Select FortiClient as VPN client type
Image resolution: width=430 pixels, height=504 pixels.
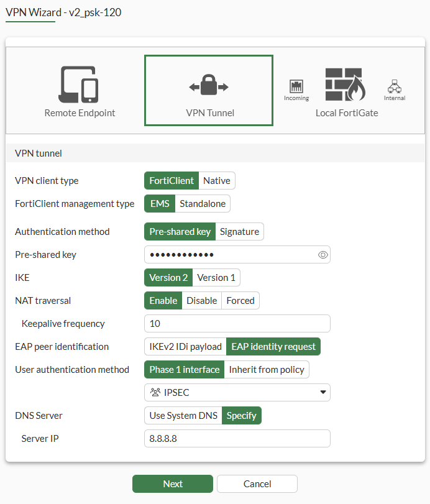pyautogui.click(x=172, y=181)
